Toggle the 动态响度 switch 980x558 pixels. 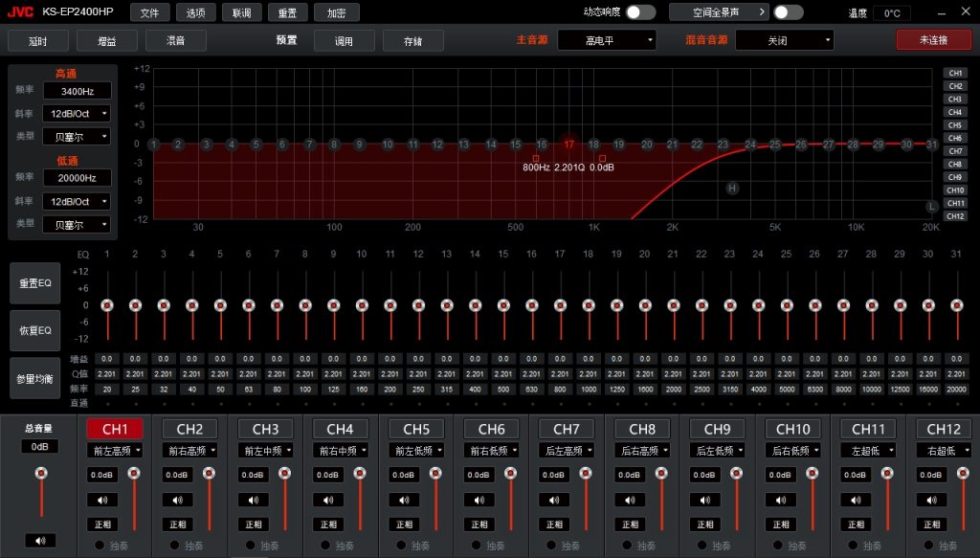click(640, 11)
